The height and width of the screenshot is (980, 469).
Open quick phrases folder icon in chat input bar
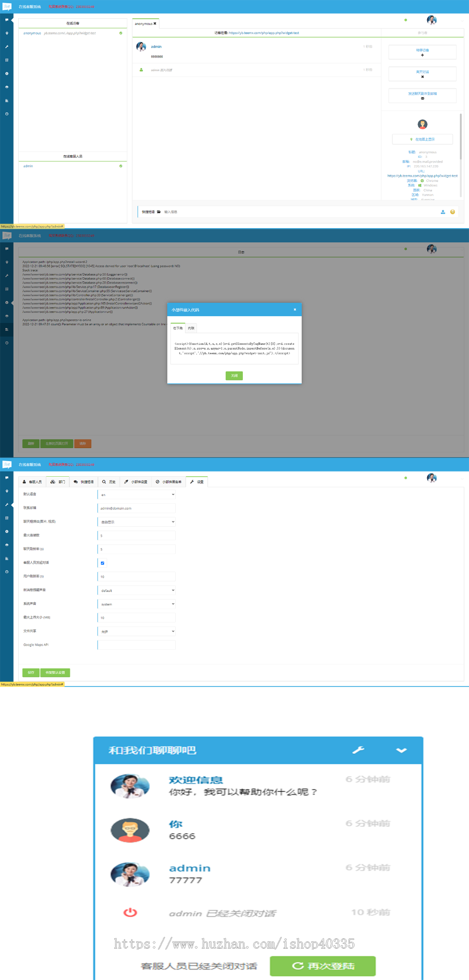tap(159, 212)
